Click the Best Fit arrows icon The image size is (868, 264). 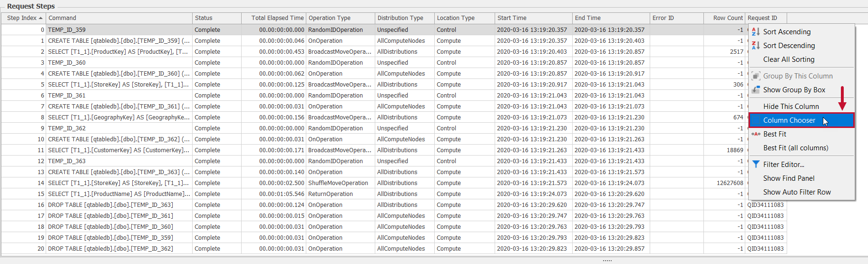coord(755,134)
